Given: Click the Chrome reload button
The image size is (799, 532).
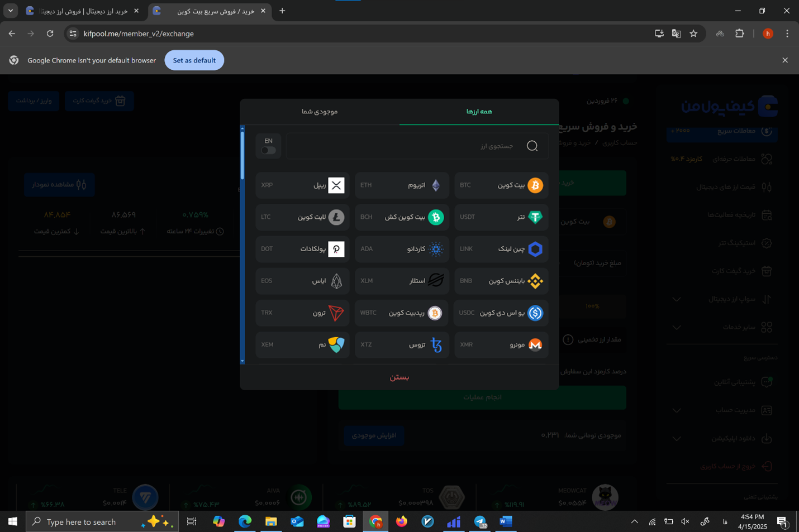Looking at the screenshot, I should click(50, 33).
